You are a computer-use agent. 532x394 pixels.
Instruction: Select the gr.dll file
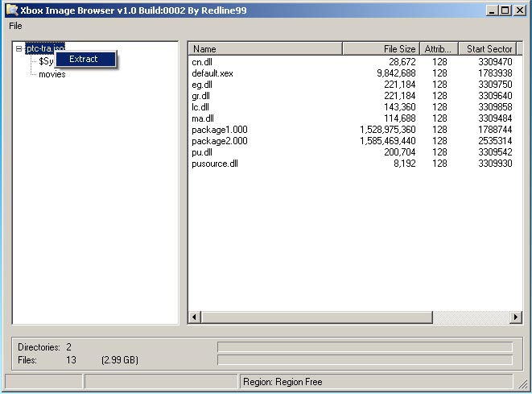[x=201, y=96]
